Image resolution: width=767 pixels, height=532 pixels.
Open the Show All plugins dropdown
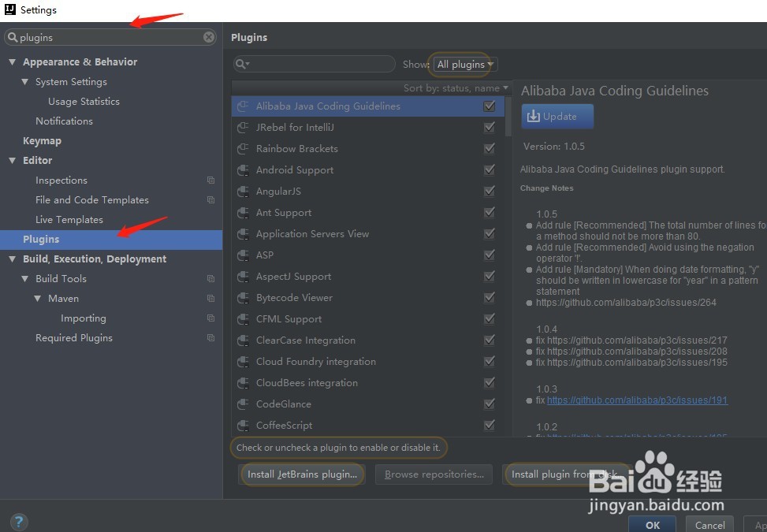[x=465, y=64]
